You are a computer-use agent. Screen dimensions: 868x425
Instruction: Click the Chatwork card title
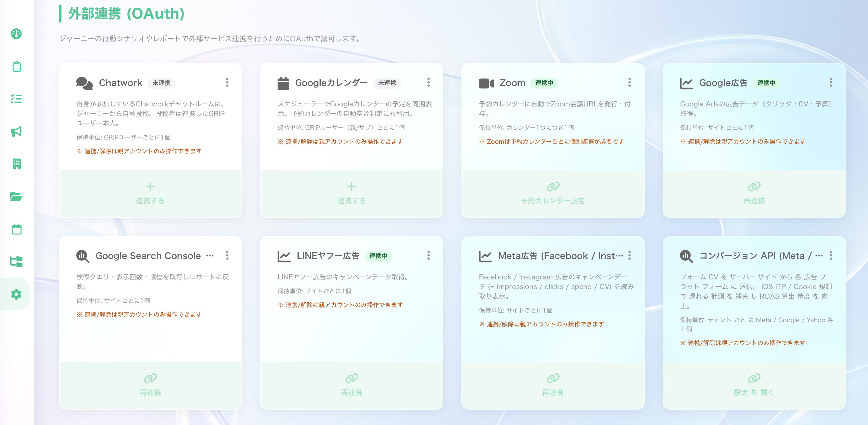pos(121,83)
